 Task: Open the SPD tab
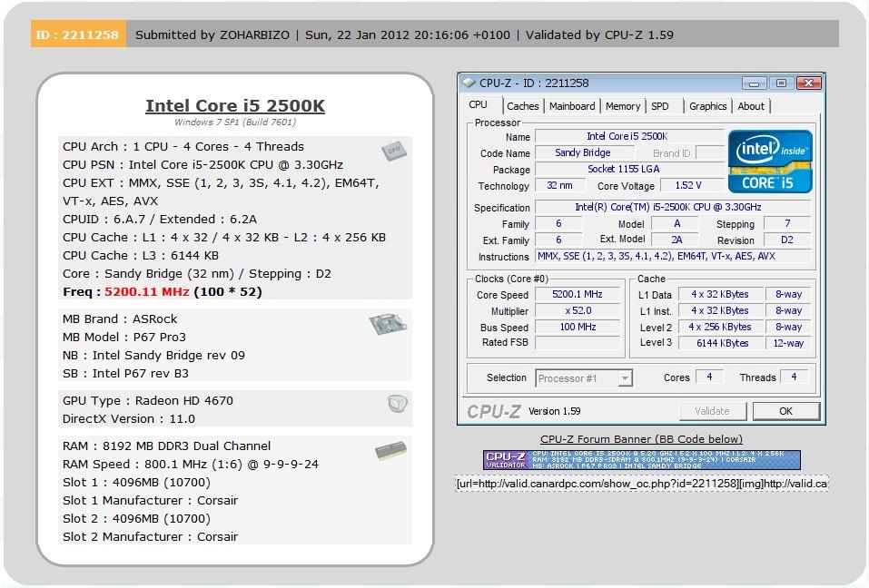pyautogui.click(x=660, y=106)
